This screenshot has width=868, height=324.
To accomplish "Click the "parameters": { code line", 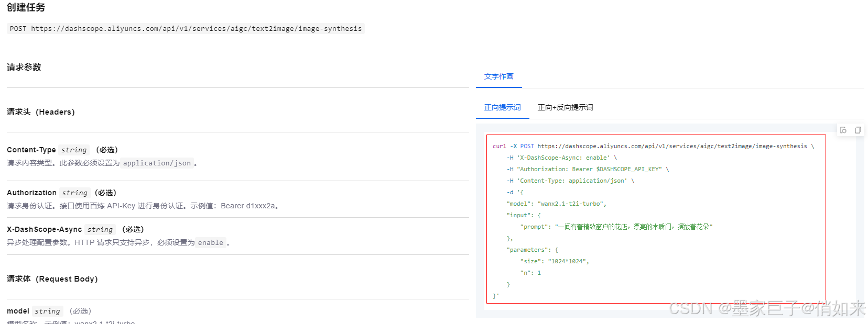I will point(532,250).
